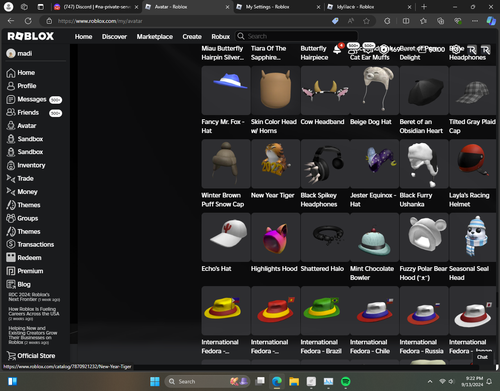This screenshot has width=500, height=391.
Task: Select Mint Chocolate Bowler thumbnail
Action: pos(374,237)
